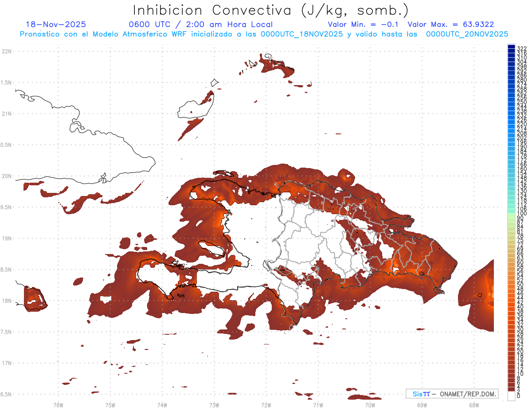Click the ONAMET/REP.DOM. credit box
Image resolution: width=532 pixels, height=411 pixels.
tap(452, 394)
